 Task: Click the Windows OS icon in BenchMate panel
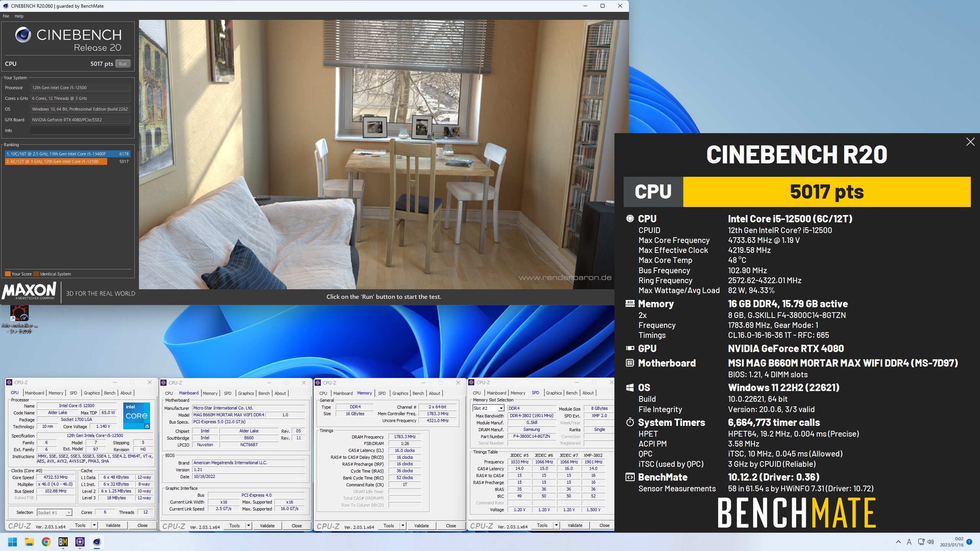630,388
